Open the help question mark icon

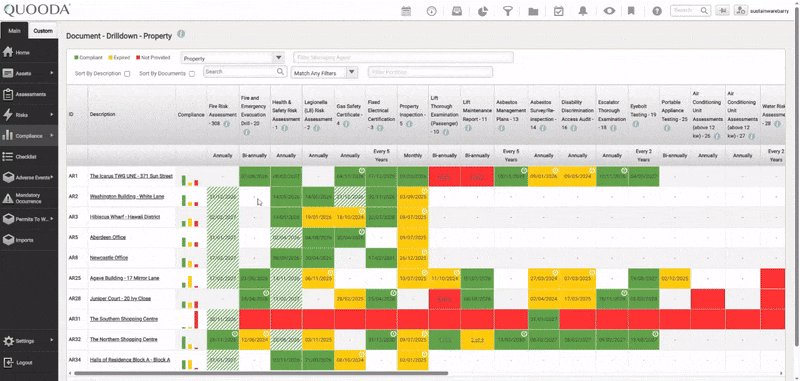pos(657,11)
